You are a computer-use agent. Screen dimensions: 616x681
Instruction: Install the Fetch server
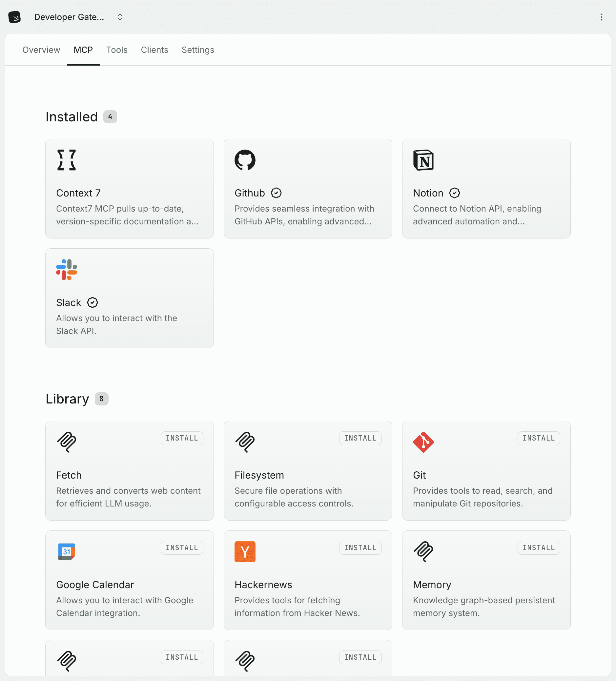point(182,438)
